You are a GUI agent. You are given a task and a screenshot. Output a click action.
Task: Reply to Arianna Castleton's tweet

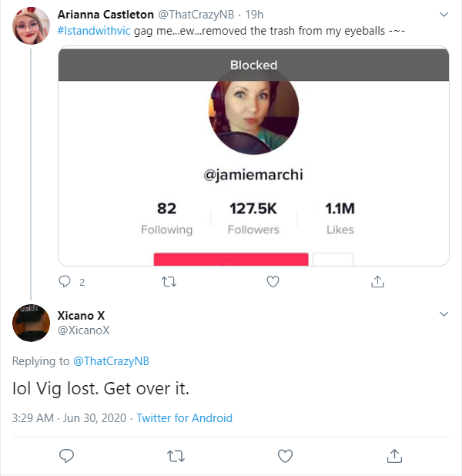(x=65, y=282)
